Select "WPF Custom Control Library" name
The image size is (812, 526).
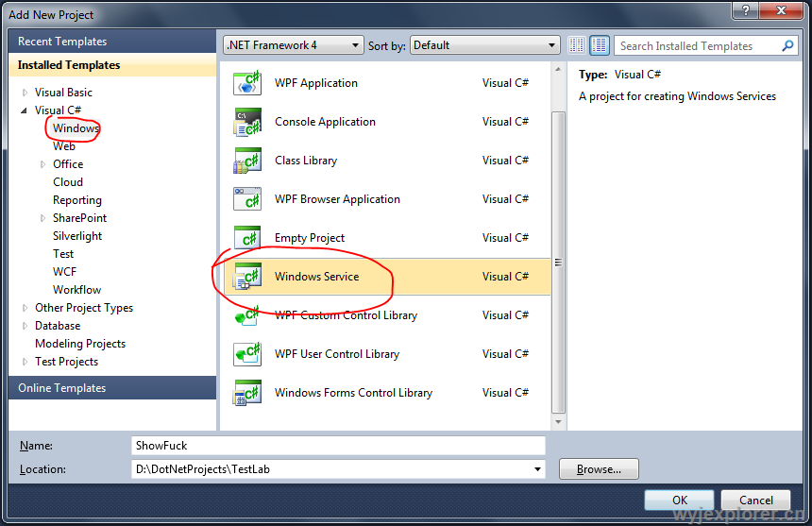[x=346, y=315]
